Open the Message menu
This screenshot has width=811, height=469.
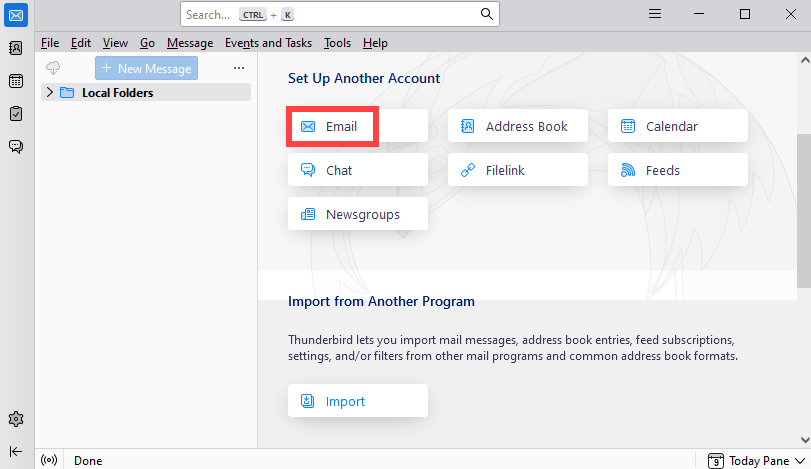pos(190,43)
